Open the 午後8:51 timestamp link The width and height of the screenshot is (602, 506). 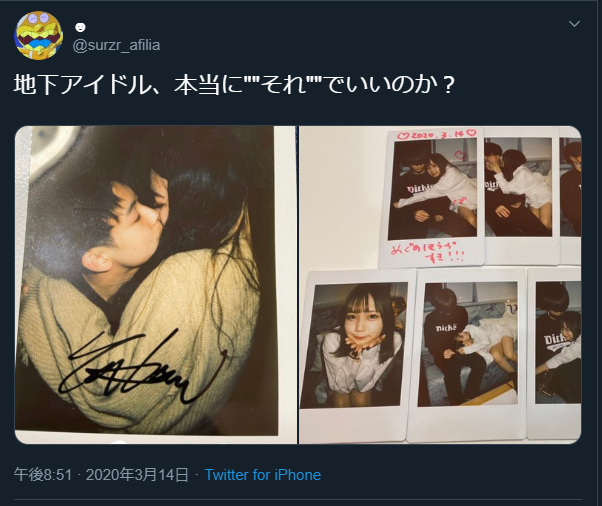click(43, 475)
